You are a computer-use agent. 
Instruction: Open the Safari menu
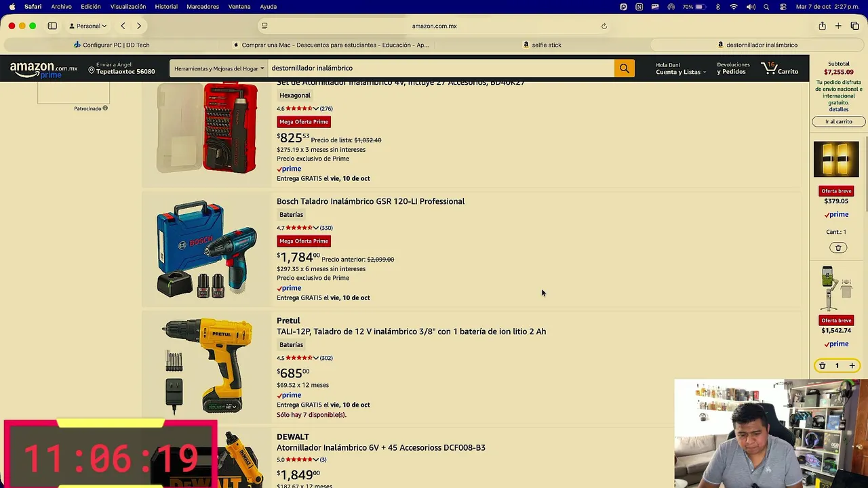[x=33, y=7]
